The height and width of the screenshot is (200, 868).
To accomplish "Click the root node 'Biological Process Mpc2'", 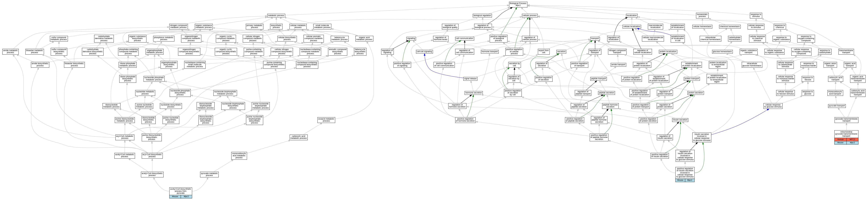I will tap(518, 4).
